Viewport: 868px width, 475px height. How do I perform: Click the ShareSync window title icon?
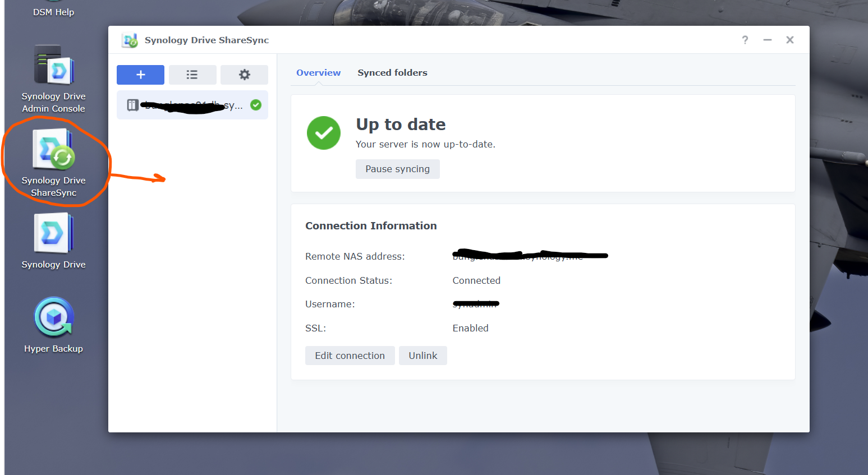coord(130,40)
